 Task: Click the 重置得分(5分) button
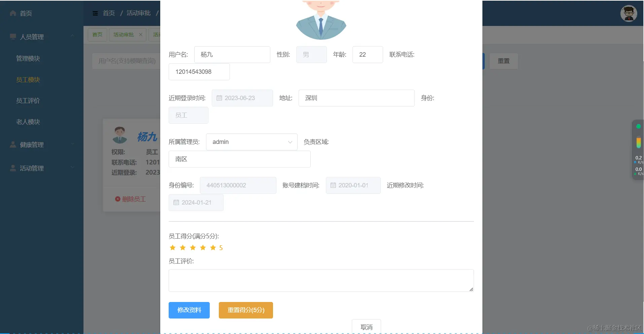[x=246, y=310]
